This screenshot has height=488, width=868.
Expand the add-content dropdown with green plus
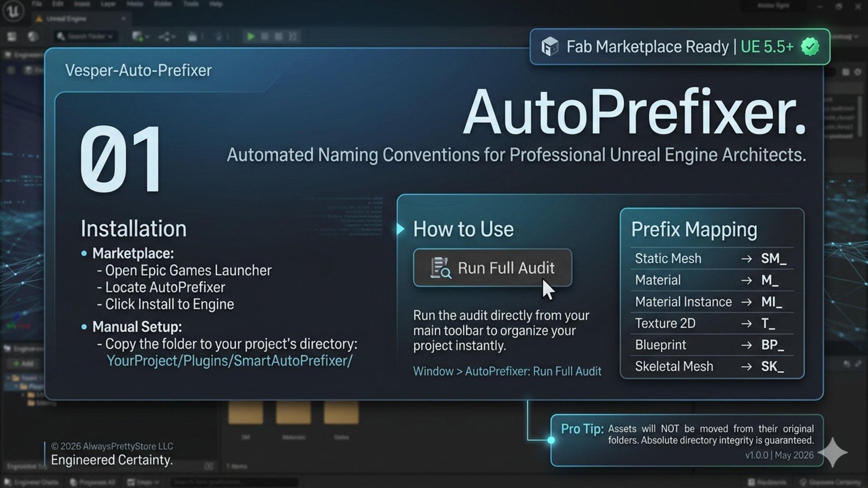tap(141, 37)
